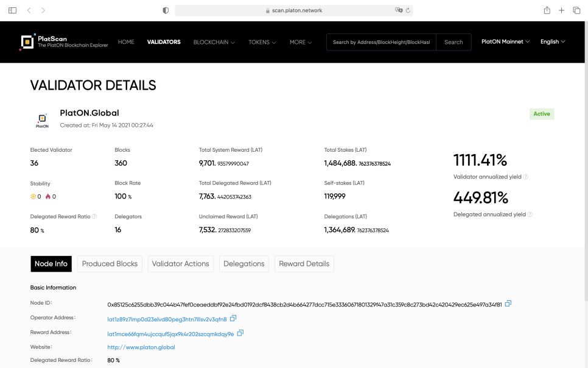The image size is (588, 368).
Task: Switch to Reward Details tab
Action: (x=304, y=264)
